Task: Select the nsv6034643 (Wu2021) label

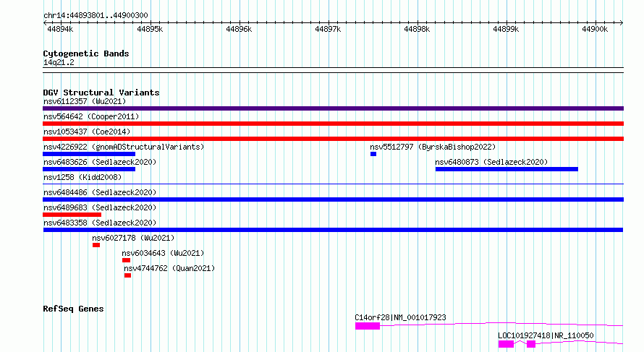Action: (163, 253)
